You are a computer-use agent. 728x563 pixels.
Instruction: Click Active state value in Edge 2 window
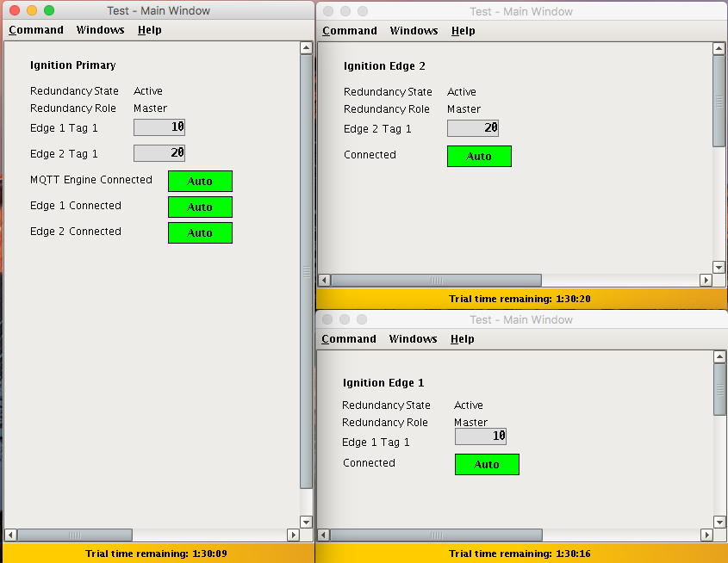(x=462, y=92)
